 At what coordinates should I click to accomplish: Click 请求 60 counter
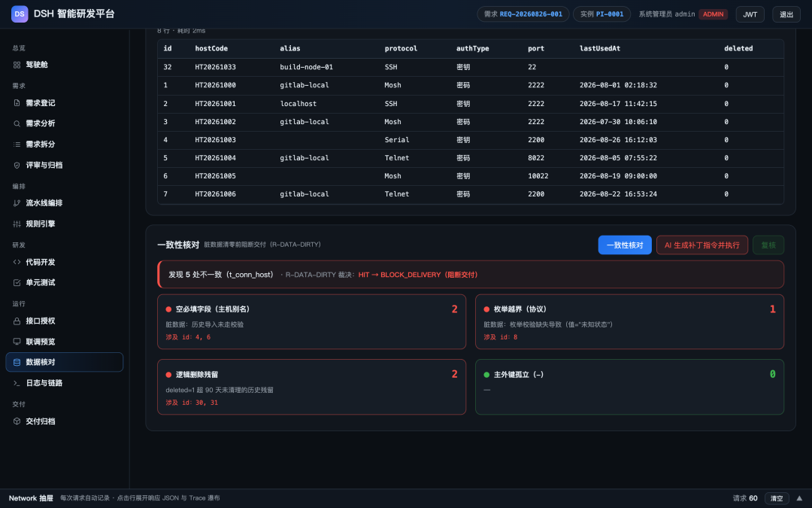click(x=744, y=498)
